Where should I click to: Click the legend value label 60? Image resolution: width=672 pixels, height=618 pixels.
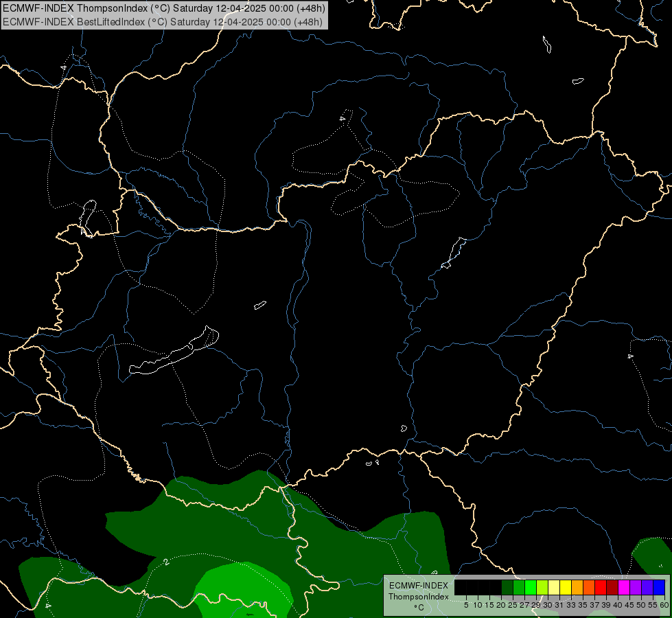click(x=664, y=605)
